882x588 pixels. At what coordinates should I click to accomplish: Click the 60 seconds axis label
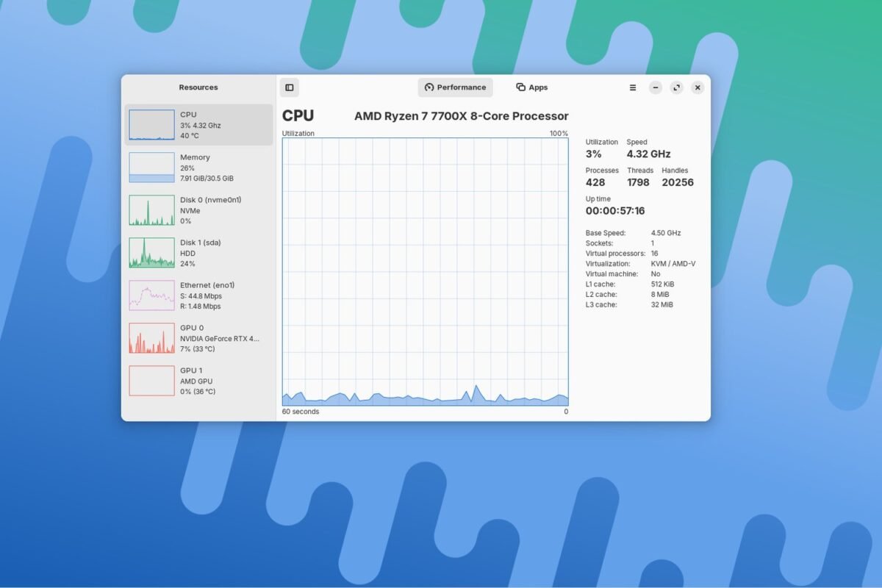(301, 412)
